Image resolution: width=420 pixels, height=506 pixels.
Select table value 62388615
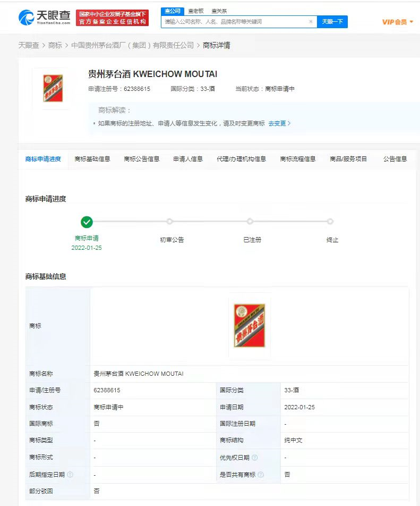(107, 391)
